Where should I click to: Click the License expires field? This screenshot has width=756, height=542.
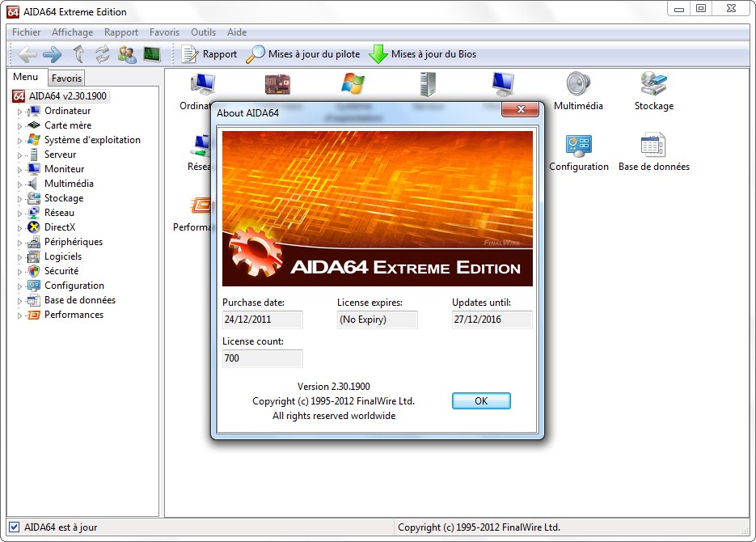tap(377, 320)
